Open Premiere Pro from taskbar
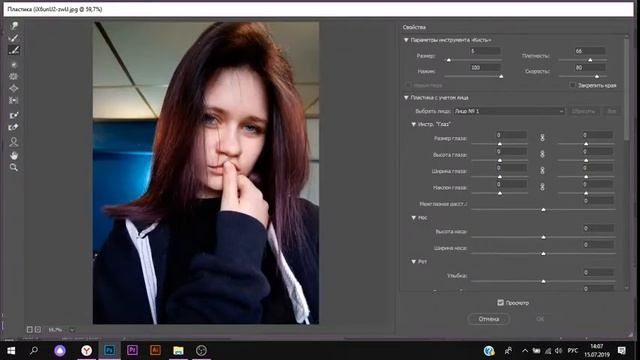 (132, 351)
